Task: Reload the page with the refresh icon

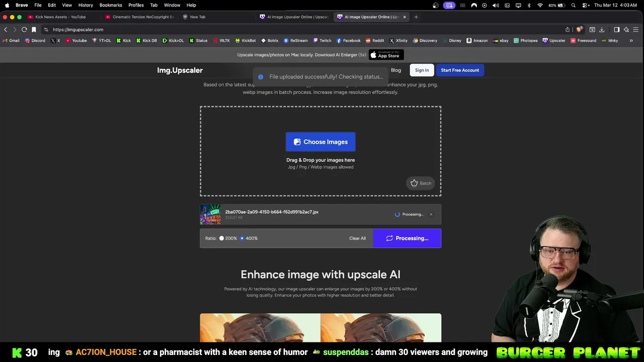Action: coord(24,29)
